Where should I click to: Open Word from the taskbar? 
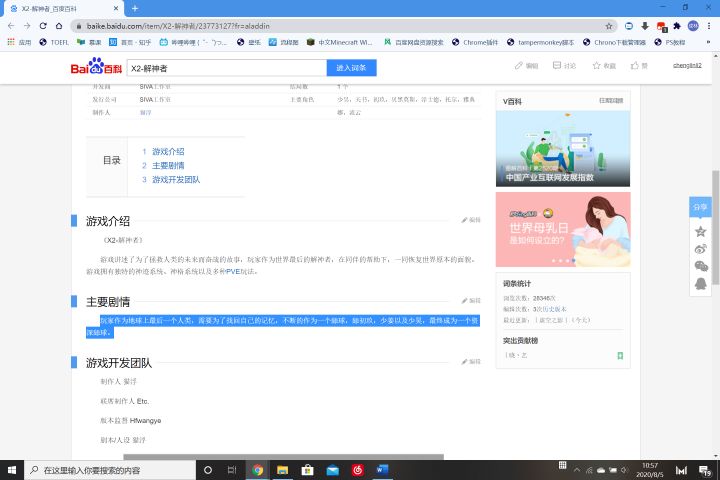point(382,470)
